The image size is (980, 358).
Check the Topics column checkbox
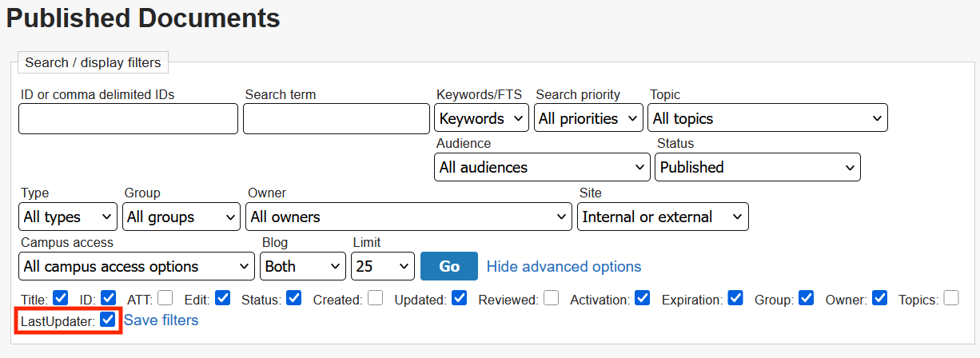pyautogui.click(x=950, y=299)
